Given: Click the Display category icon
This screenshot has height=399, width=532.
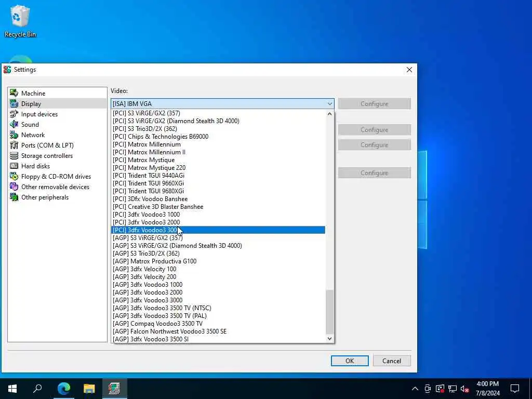Looking at the screenshot, I should pyautogui.click(x=14, y=103).
